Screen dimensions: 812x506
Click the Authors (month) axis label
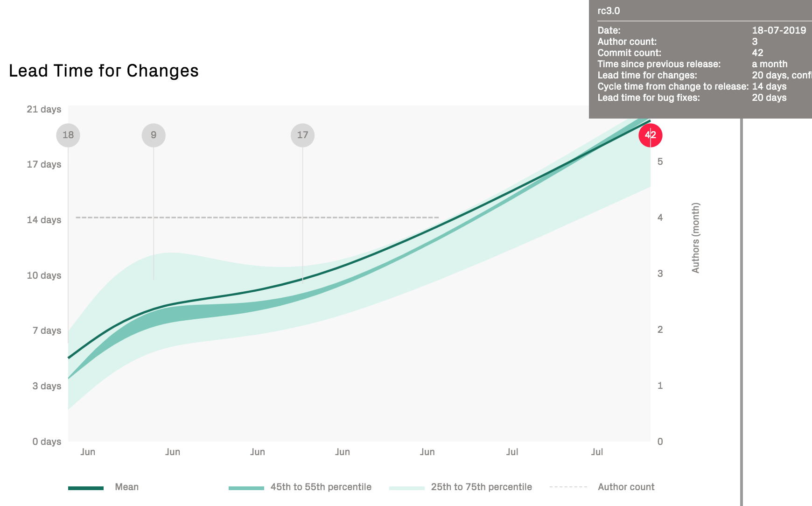695,238
